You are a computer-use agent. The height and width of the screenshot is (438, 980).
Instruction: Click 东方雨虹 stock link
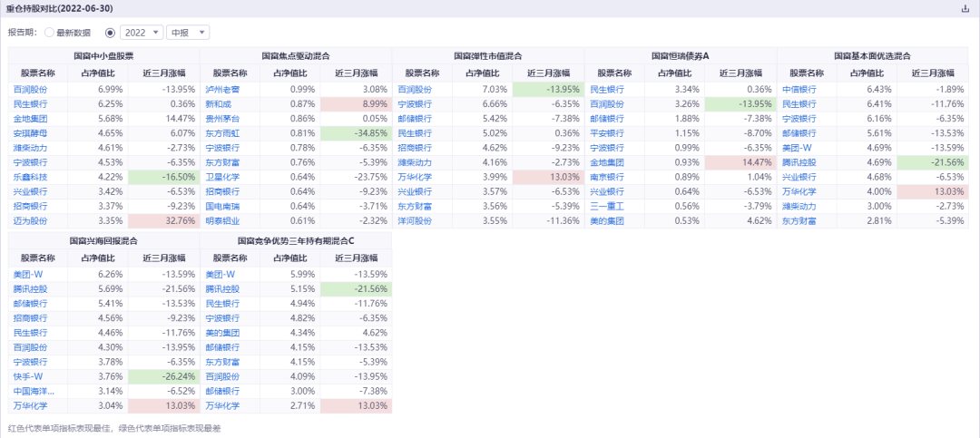point(222,132)
